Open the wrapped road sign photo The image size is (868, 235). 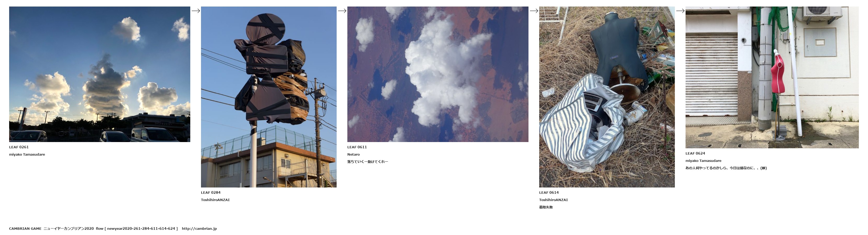269,97
